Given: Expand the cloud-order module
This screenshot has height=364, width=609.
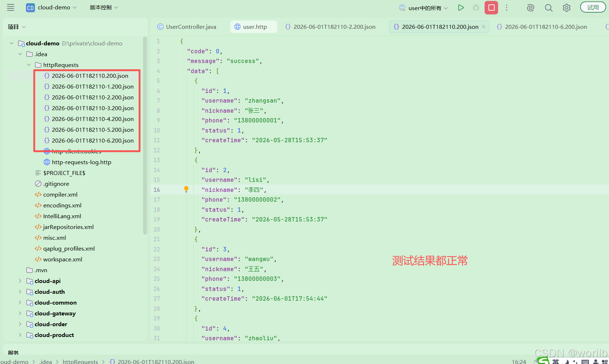Looking at the screenshot, I should point(20,324).
